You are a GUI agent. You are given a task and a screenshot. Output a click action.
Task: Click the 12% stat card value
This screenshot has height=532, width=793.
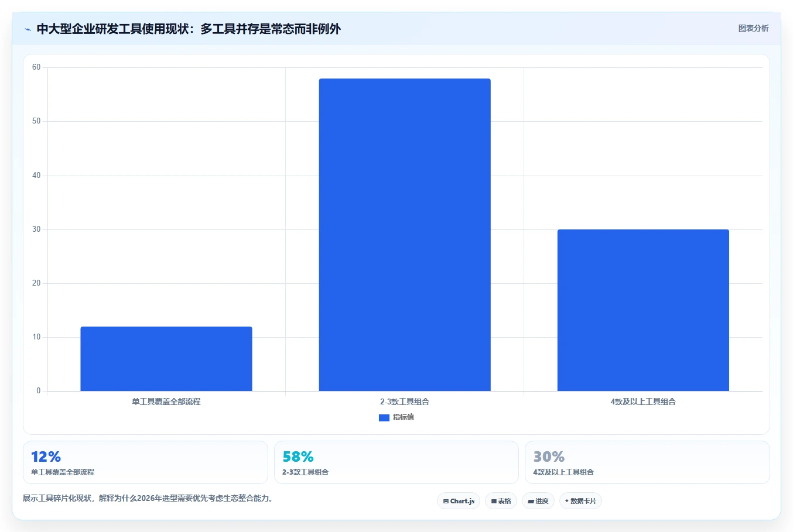(46, 457)
